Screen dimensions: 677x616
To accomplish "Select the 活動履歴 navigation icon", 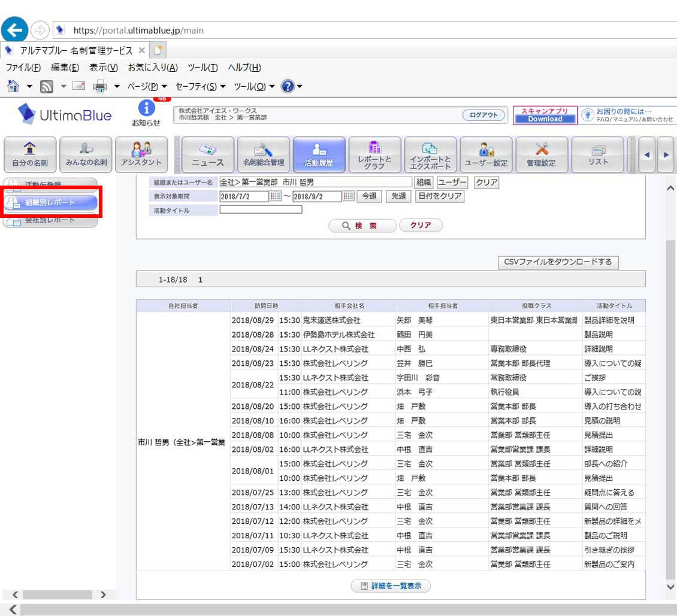I will (x=319, y=155).
